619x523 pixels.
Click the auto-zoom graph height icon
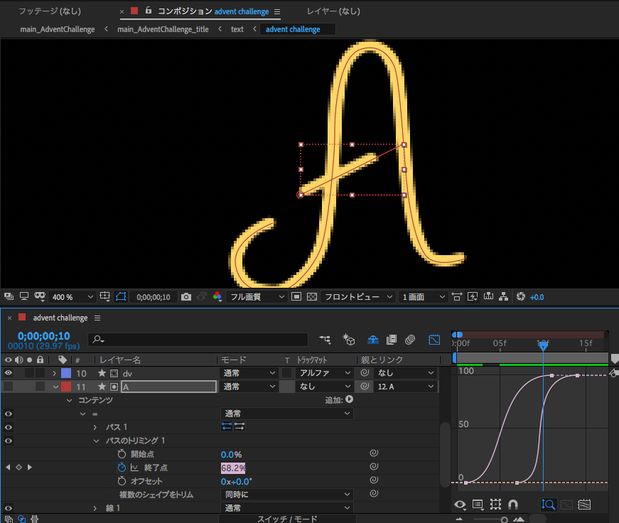coord(548,505)
